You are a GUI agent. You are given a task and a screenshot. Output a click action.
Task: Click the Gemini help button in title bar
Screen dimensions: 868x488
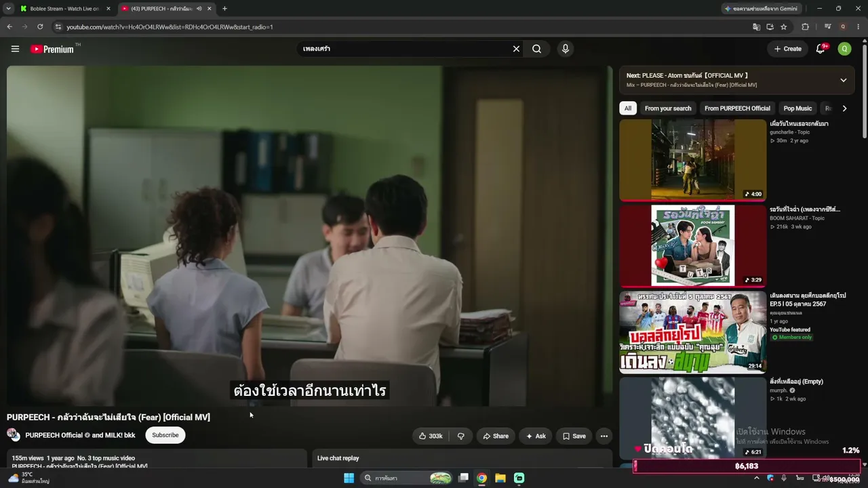(762, 9)
